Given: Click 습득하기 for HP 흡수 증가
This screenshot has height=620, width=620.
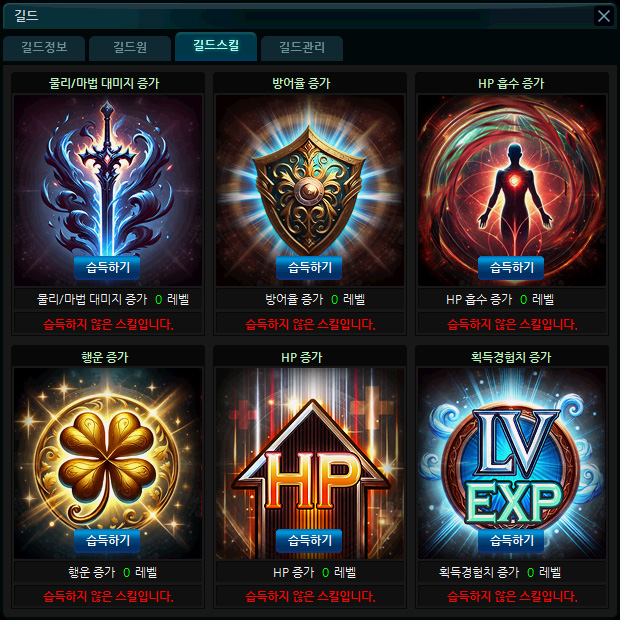Looking at the screenshot, I should click(511, 268).
